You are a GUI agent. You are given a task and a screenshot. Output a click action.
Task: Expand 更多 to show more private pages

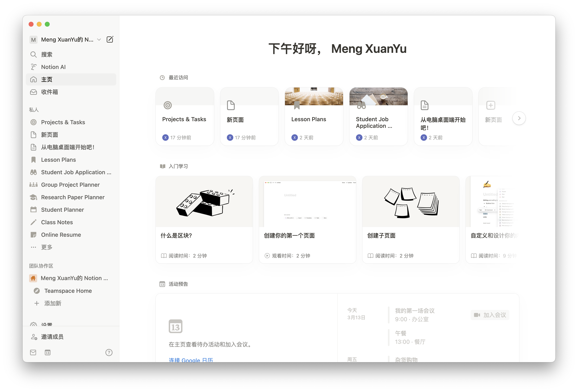coord(46,247)
